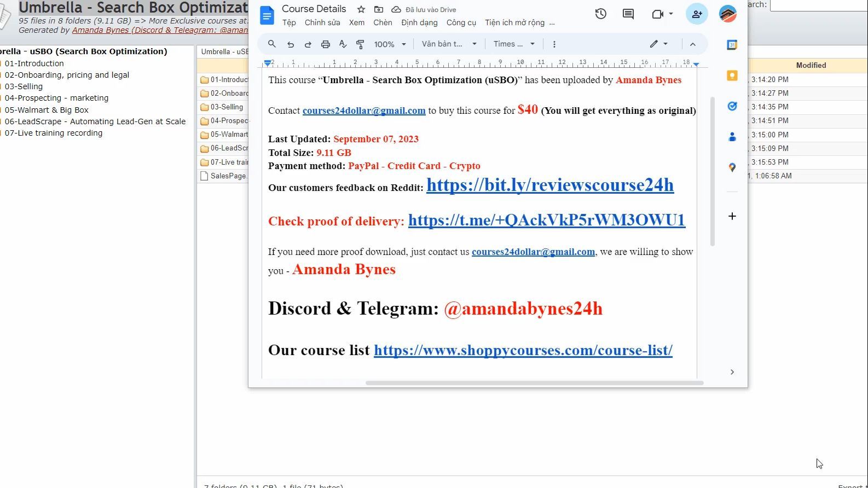
Task: Redo the last edit
Action: pyautogui.click(x=308, y=44)
